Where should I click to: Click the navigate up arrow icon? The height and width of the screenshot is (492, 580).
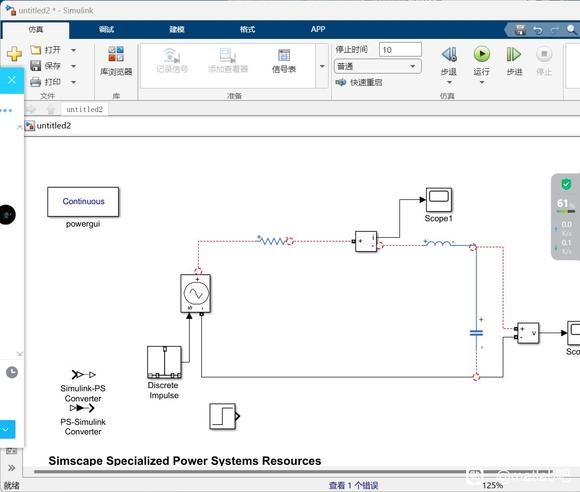(51, 109)
